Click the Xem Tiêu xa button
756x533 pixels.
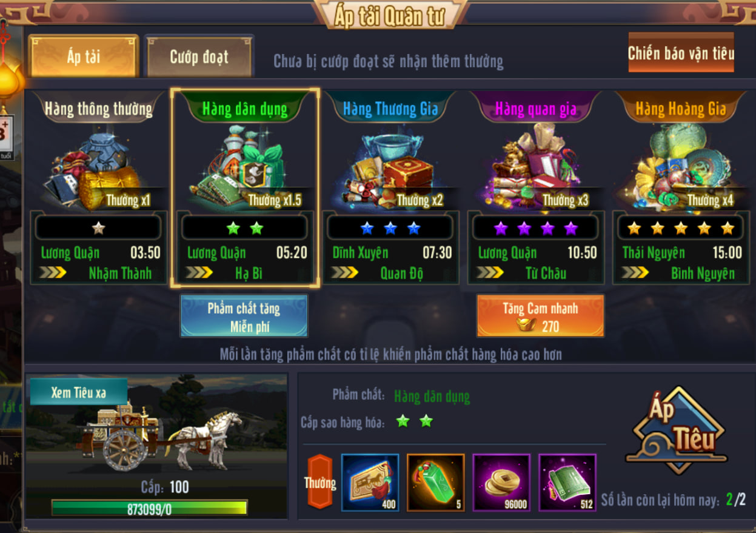78,392
